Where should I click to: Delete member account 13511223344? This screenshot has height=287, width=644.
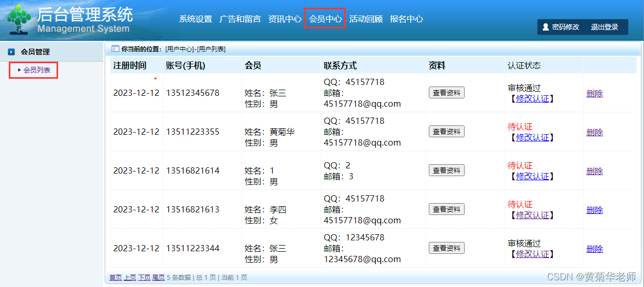595,249
